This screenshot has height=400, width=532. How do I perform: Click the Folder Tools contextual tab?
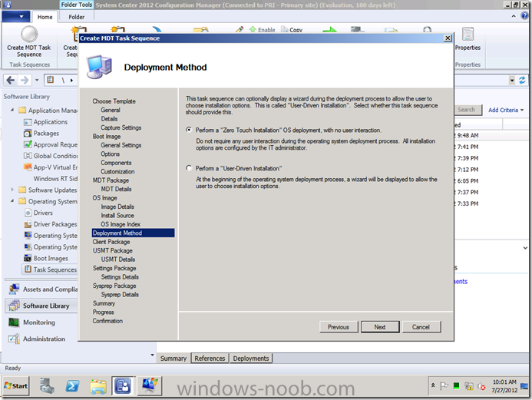tap(76, 5)
